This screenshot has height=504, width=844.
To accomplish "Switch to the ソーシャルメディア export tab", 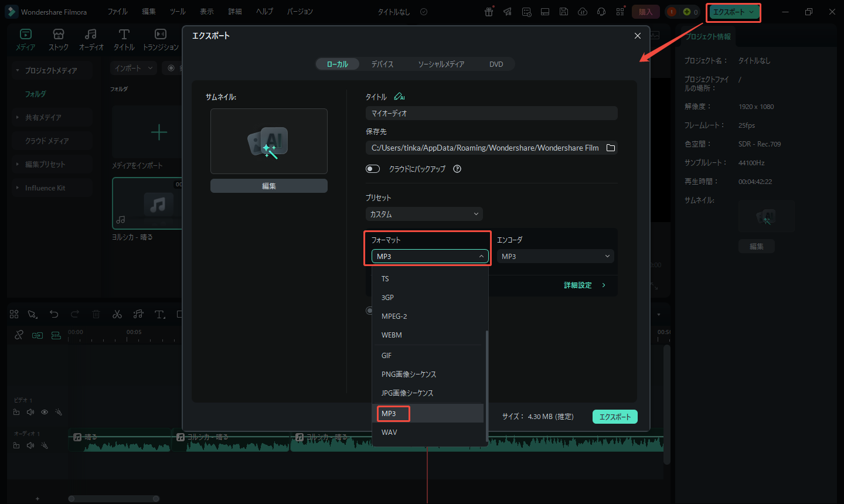I will click(x=441, y=64).
